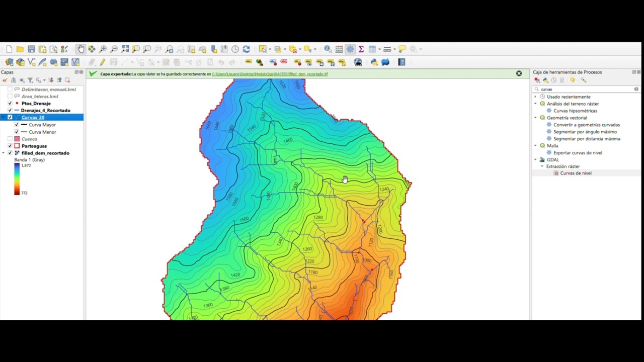
Task: Open the Identify Features tool
Action: 328,49
